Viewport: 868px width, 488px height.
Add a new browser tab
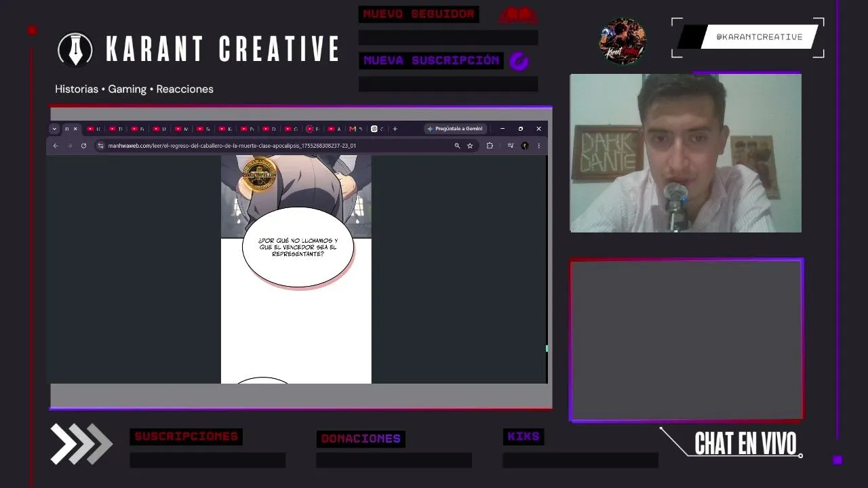coord(395,129)
